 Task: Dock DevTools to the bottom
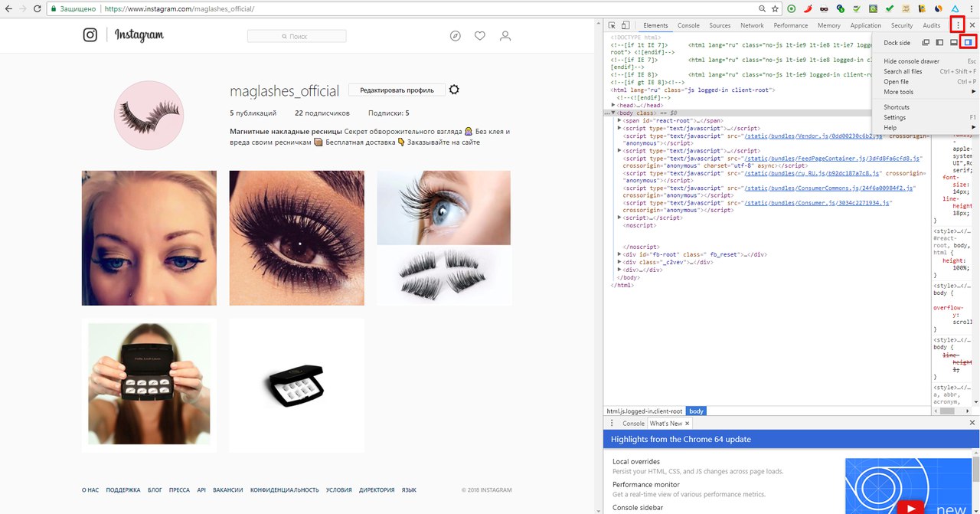pos(954,43)
